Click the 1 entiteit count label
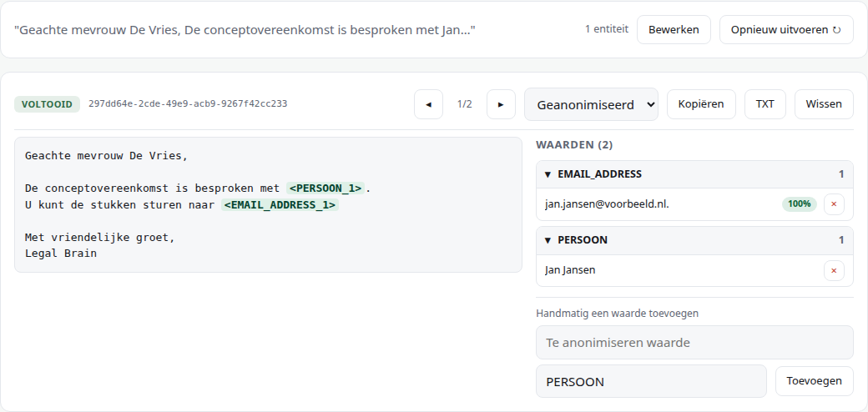The height and width of the screenshot is (412, 868). 606,28
